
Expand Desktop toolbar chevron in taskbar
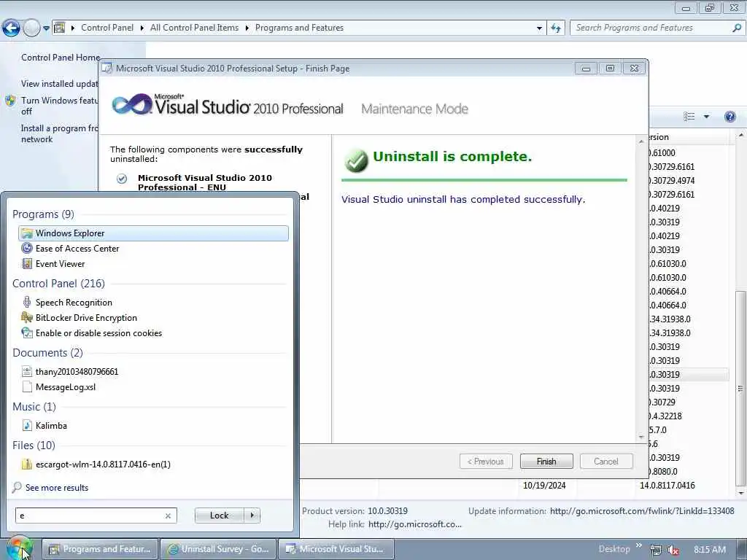pyautogui.click(x=639, y=545)
